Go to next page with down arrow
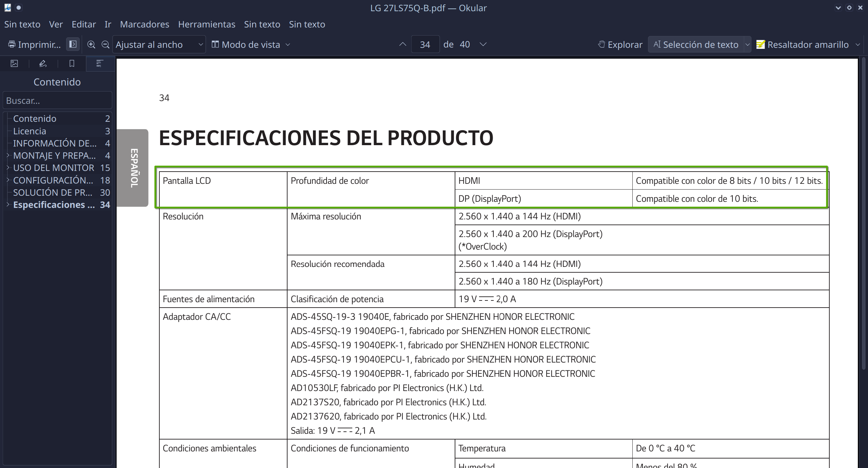Image resolution: width=868 pixels, height=468 pixels. click(x=483, y=44)
